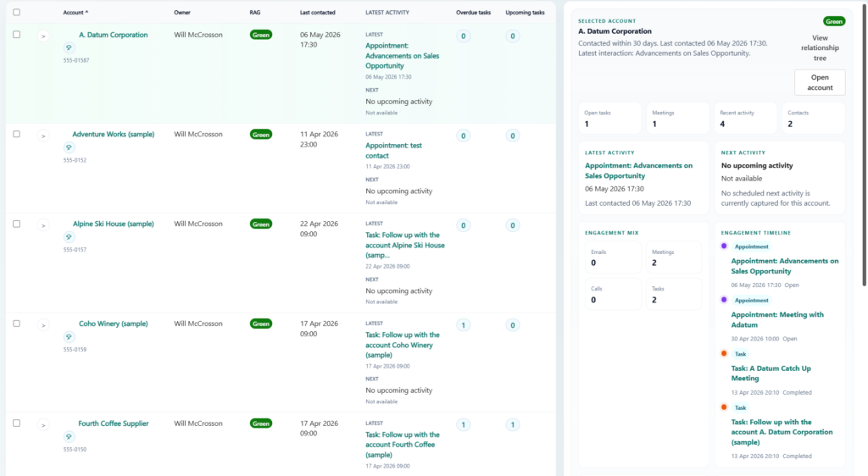Click orange dot beside Follow up A. Datum task
This screenshot has height=476, width=868.
pyautogui.click(x=724, y=407)
